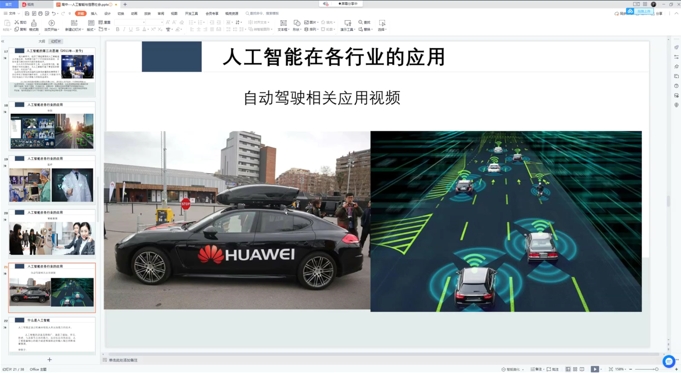Toggle bold formatting in the ribbon
Screen dimensions: 681x373
click(x=117, y=30)
